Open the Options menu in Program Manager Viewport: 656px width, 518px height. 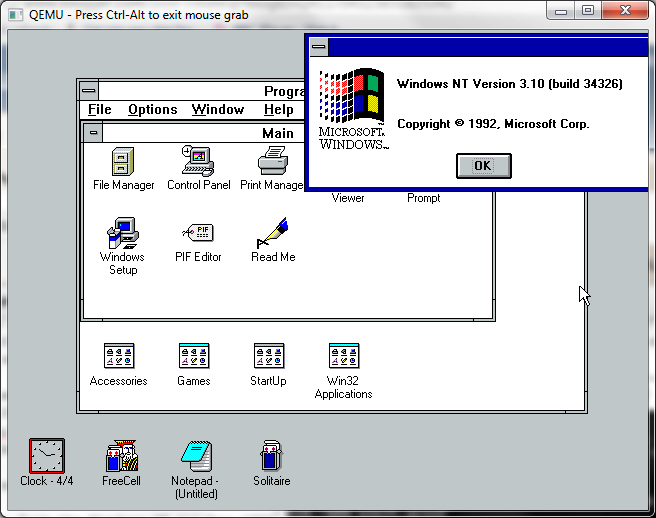[153, 110]
